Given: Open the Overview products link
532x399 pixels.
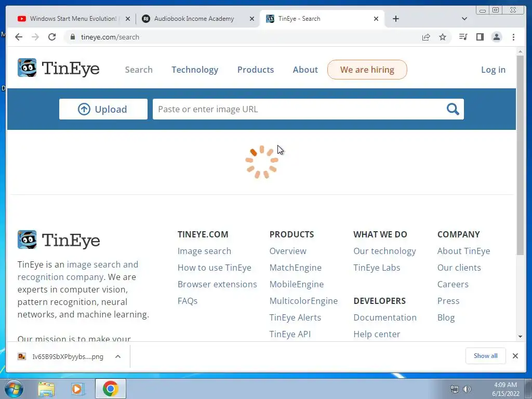Looking at the screenshot, I should (x=288, y=251).
